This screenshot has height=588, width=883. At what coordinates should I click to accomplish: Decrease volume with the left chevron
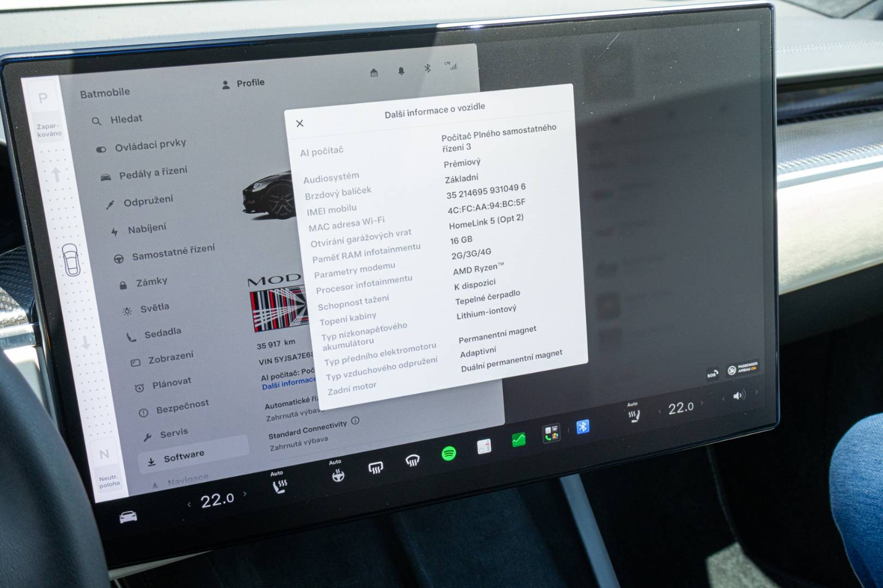[x=723, y=399]
